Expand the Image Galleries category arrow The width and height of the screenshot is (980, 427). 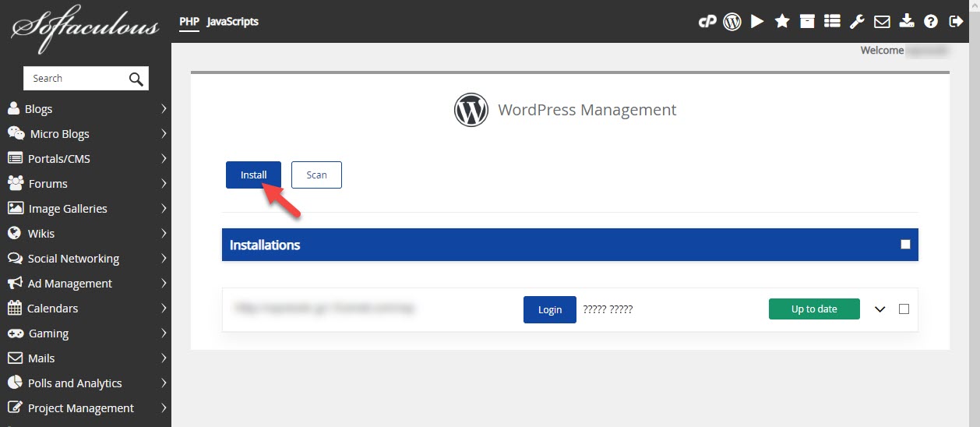[x=164, y=208]
